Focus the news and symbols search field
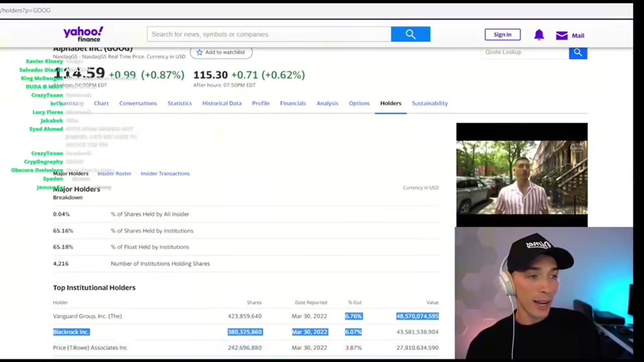644x362 pixels. [x=269, y=34]
